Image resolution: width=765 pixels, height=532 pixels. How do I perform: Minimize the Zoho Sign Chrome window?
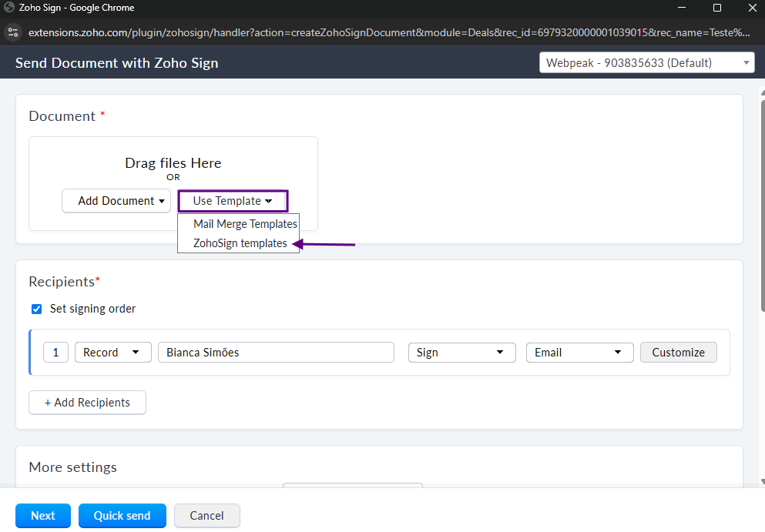pyautogui.click(x=682, y=8)
